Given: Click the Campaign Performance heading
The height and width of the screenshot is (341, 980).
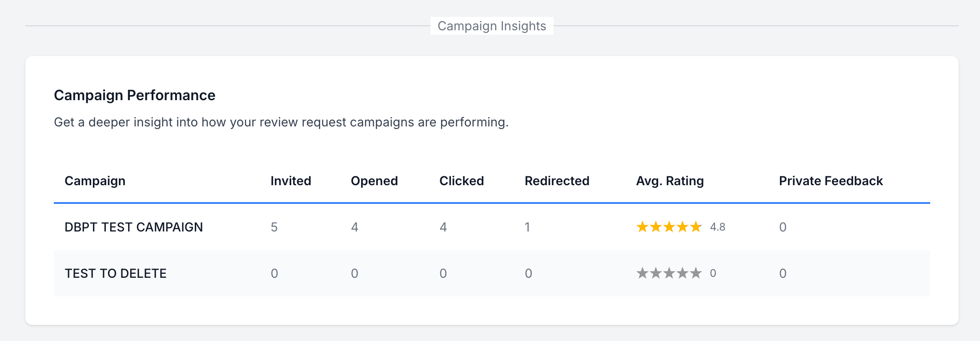Looking at the screenshot, I should pyautogui.click(x=135, y=95).
